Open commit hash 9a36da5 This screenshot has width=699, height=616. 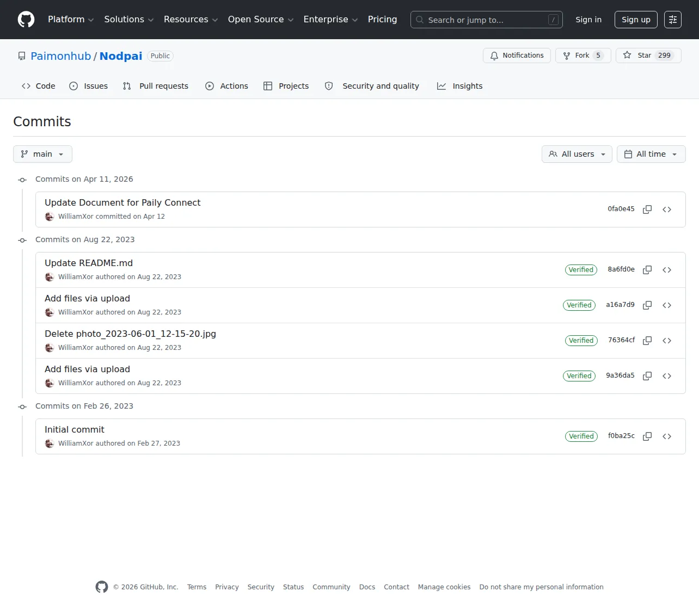[x=620, y=375]
